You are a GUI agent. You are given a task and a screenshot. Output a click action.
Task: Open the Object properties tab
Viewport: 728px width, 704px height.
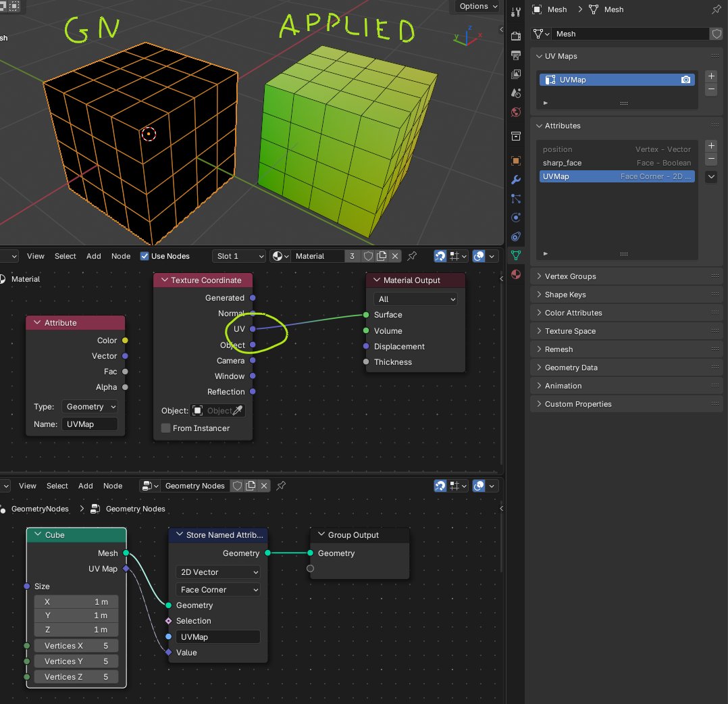click(516, 161)
